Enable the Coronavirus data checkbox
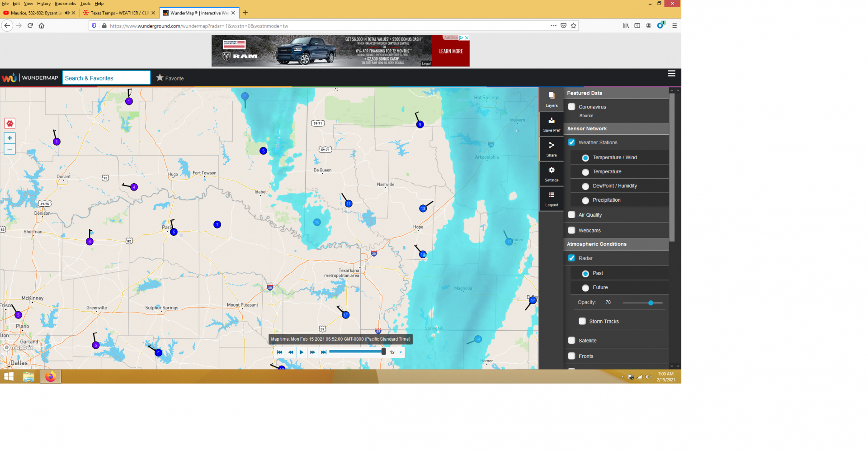Screen dimensions: 868x451 571,107
